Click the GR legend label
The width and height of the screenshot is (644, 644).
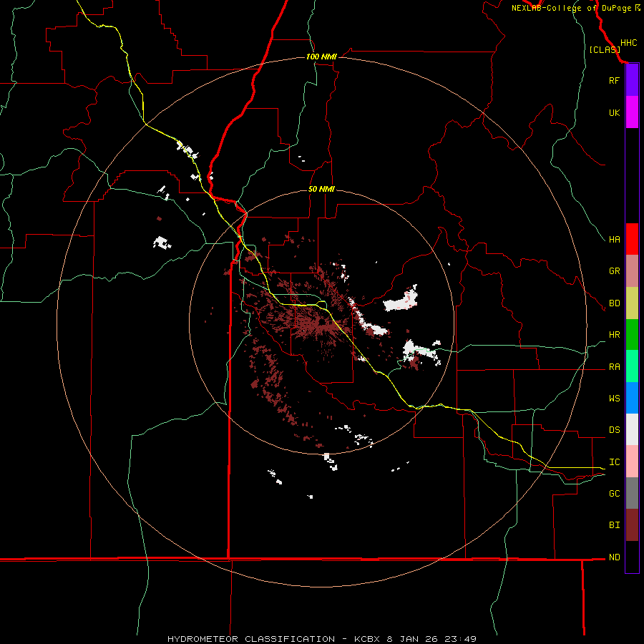pyautogui.click(x=614, y=271)
